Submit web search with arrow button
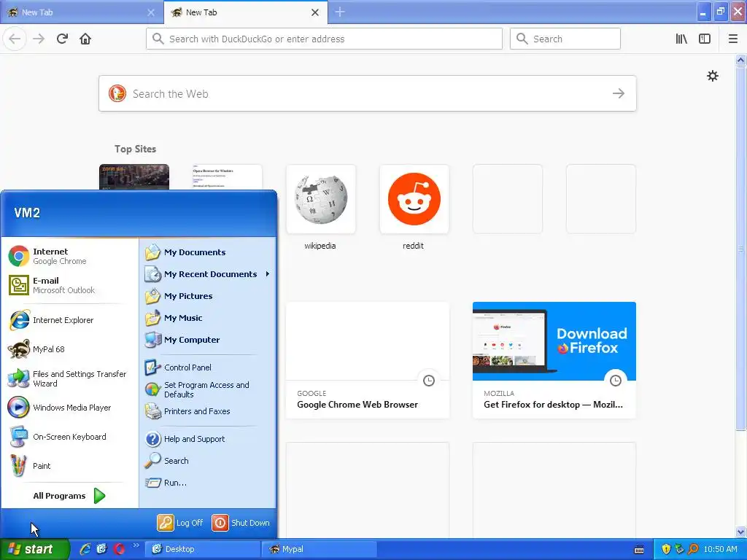The width and height of the screenshot is (747, 560). pos(619,93)
